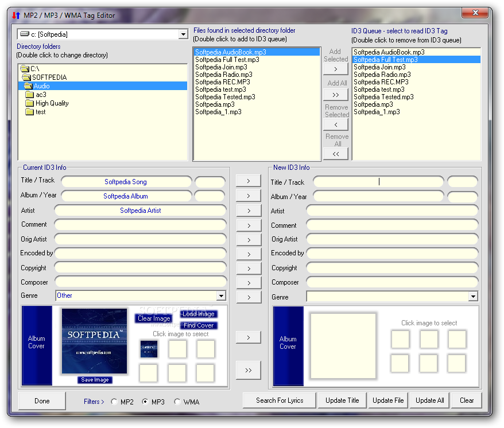Image resolution: width=504 pixels, height=428 pixels.
Task: Click the Add Selected single arrow button
Action: pyautogui.click(x=336, y=69)
